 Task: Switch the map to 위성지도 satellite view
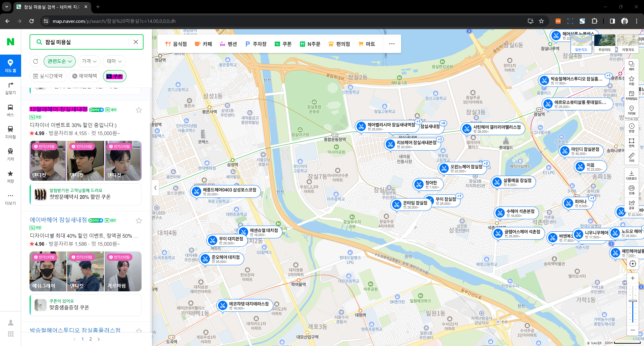(x=605, y=44)
